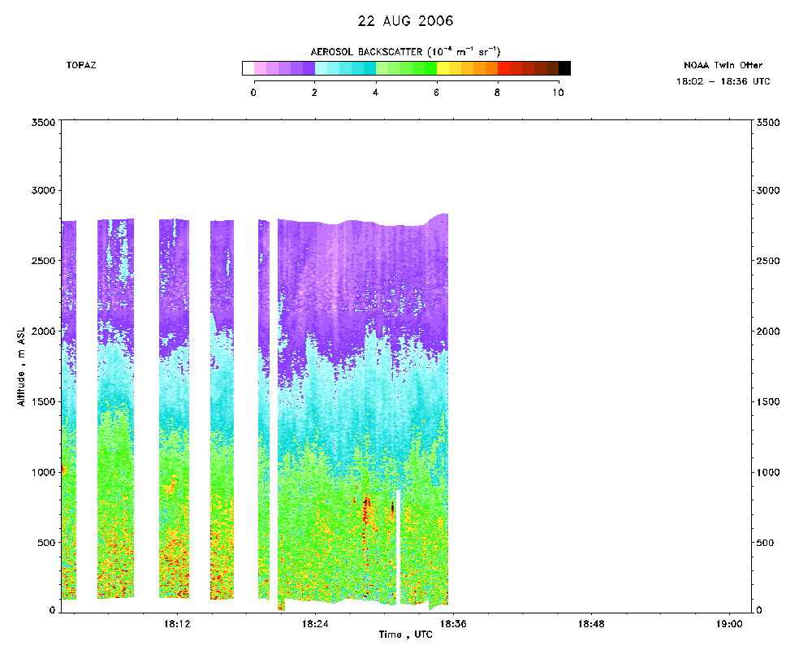
Task: Click the AEROSOL BACKSCATTER colorbar title
Action: (x=405, y=51)
